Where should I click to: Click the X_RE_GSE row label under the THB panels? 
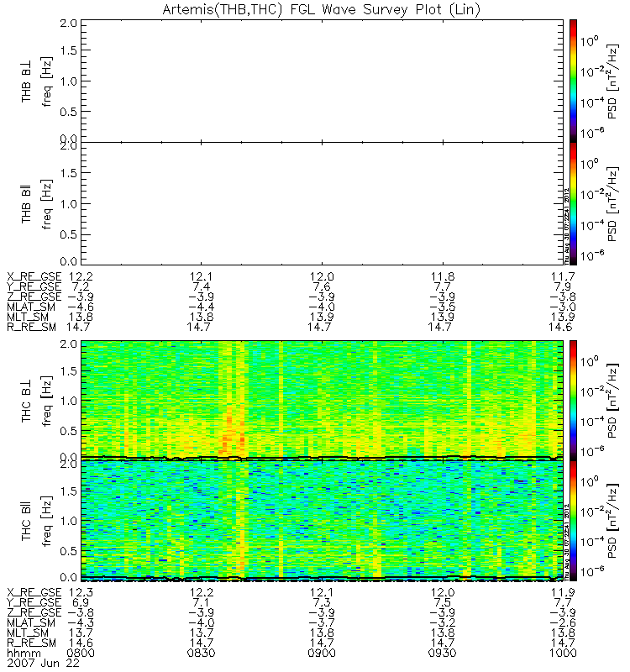pos(34,276)
